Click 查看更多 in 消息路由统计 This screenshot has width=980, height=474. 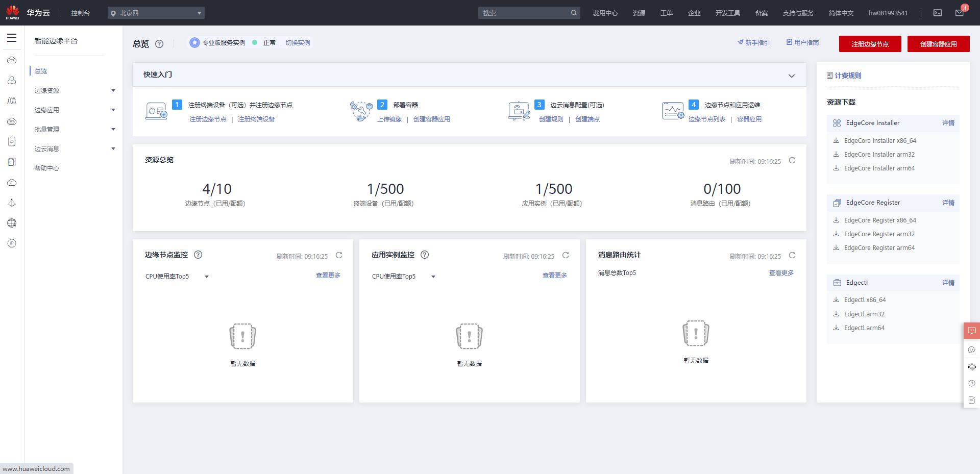(x=781, y=273)
